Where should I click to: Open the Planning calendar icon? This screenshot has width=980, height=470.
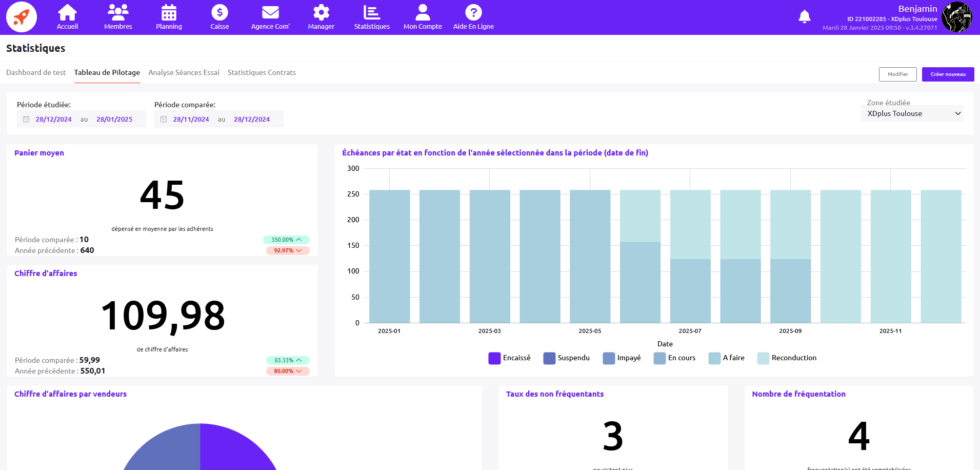point(169,13)
